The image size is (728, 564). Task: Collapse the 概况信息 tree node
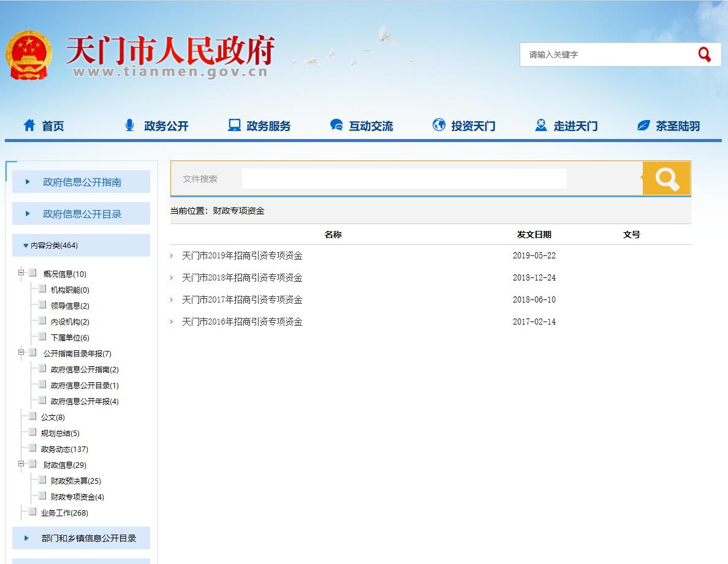[21, 273]
